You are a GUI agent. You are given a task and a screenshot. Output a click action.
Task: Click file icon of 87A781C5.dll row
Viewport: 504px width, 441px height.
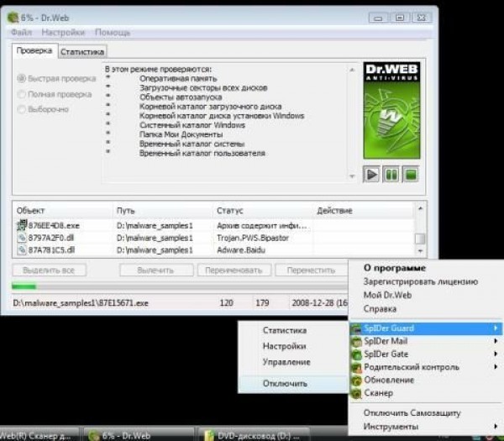22,250
